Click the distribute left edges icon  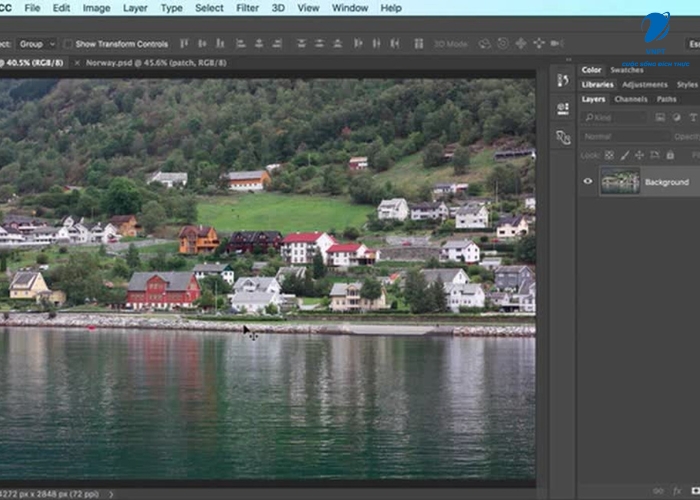pos(358,43)
